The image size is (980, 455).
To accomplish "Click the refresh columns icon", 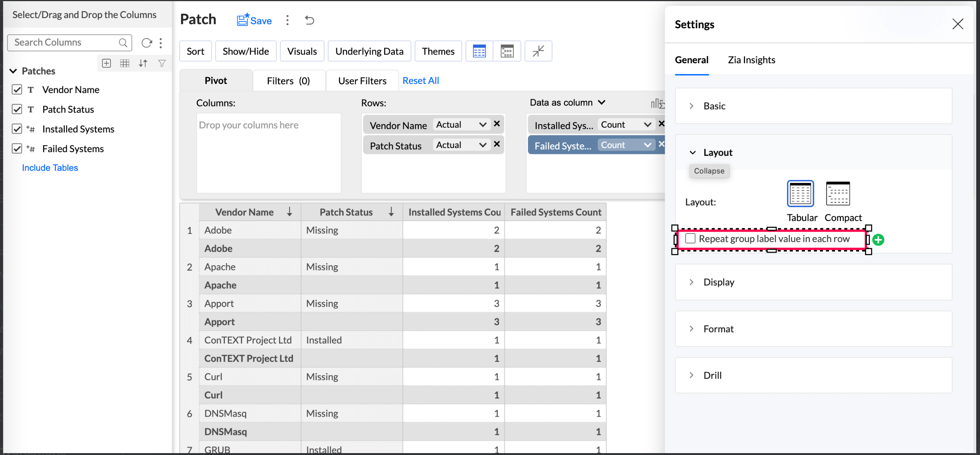I will coord(147,43).
